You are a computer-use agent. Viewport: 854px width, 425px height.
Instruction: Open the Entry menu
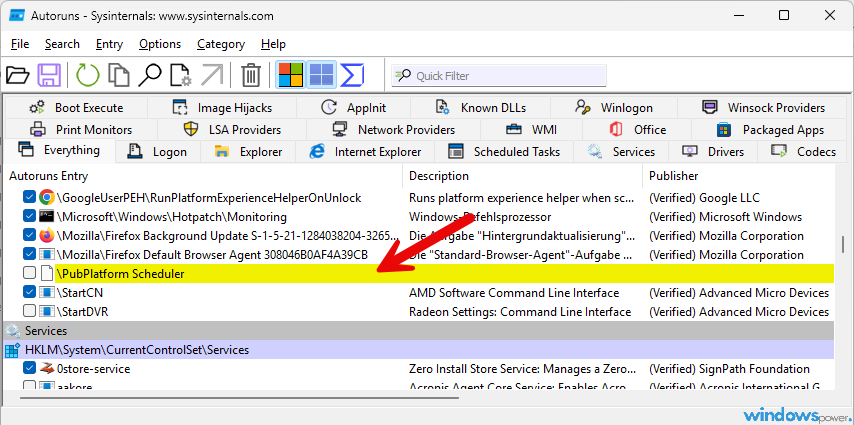(109, 44)
